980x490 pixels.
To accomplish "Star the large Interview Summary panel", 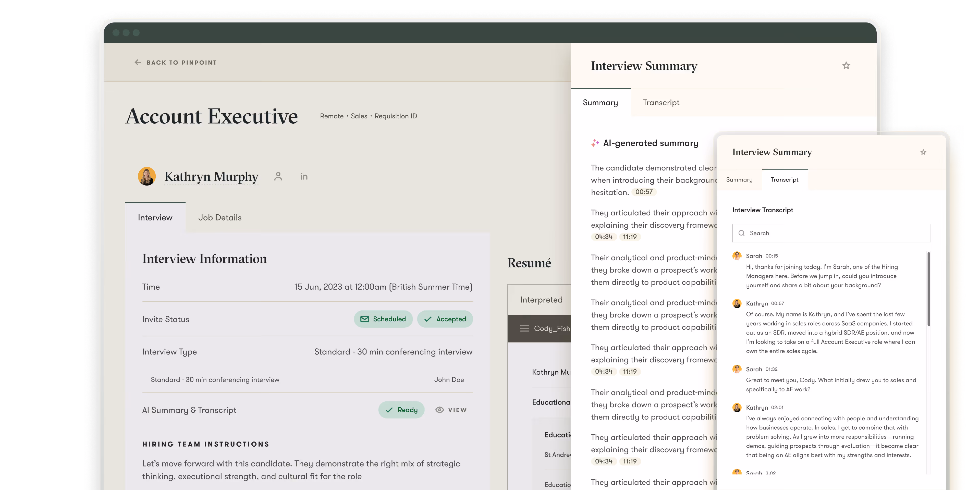I will pyautogui.click(x=846, y=66).
